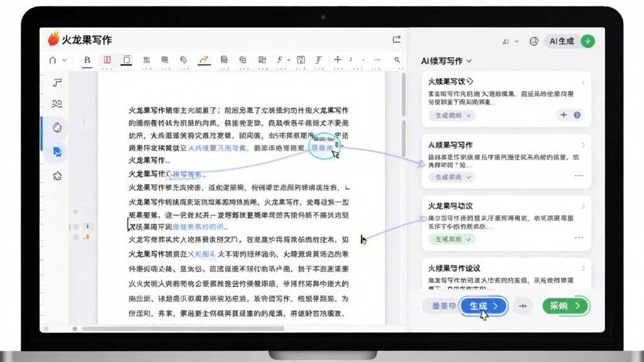Select the 火龙果写动议 card title

tap(450, 206)
